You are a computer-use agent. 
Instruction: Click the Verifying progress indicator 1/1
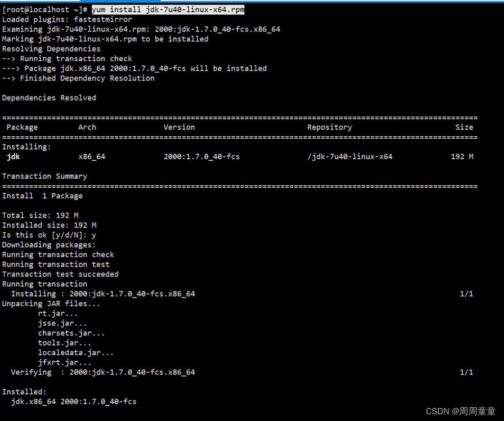[x=466, y=372]
